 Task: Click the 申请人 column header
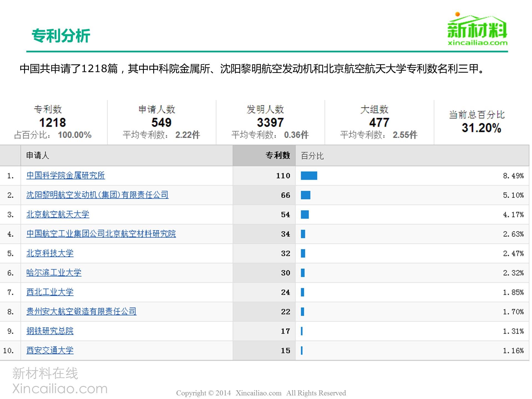click(37, 155)
